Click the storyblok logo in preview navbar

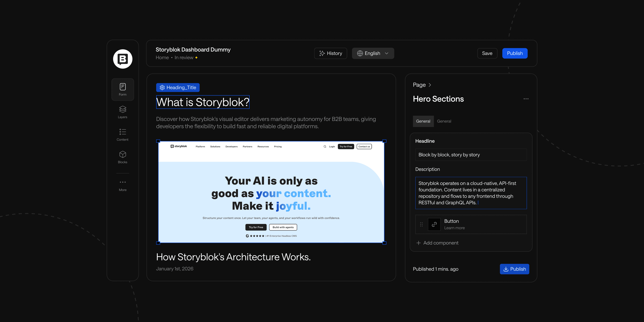pyautogui.click(x=179, y=146)
